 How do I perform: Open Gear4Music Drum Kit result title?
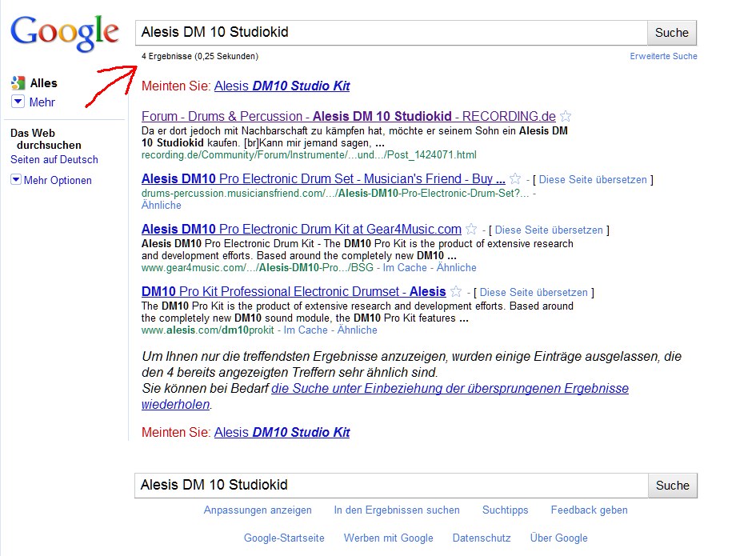[302, 229]
